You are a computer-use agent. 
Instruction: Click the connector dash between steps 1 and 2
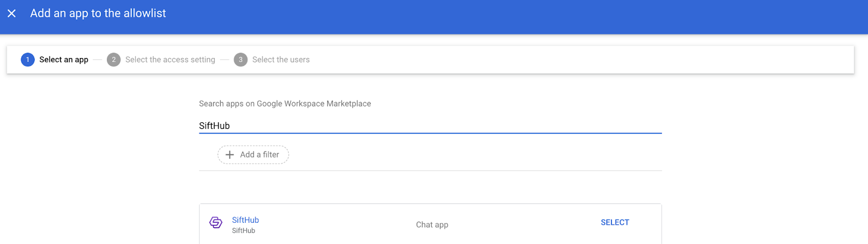click(97, 60)
